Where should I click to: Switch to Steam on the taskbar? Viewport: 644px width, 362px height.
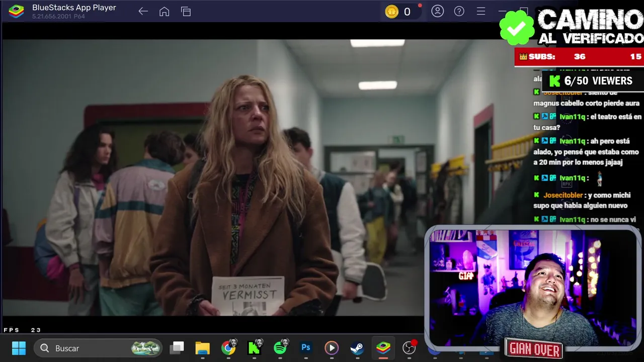[x=357, y=348]
